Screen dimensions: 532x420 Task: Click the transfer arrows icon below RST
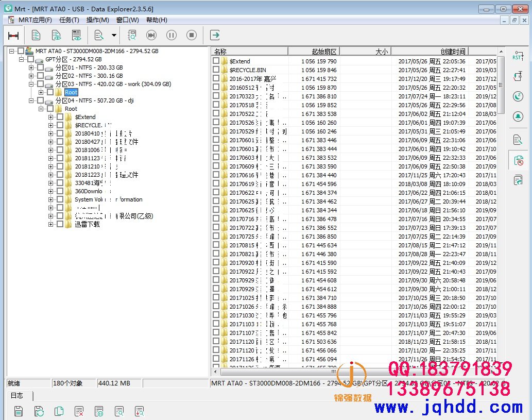coord(518,76)
